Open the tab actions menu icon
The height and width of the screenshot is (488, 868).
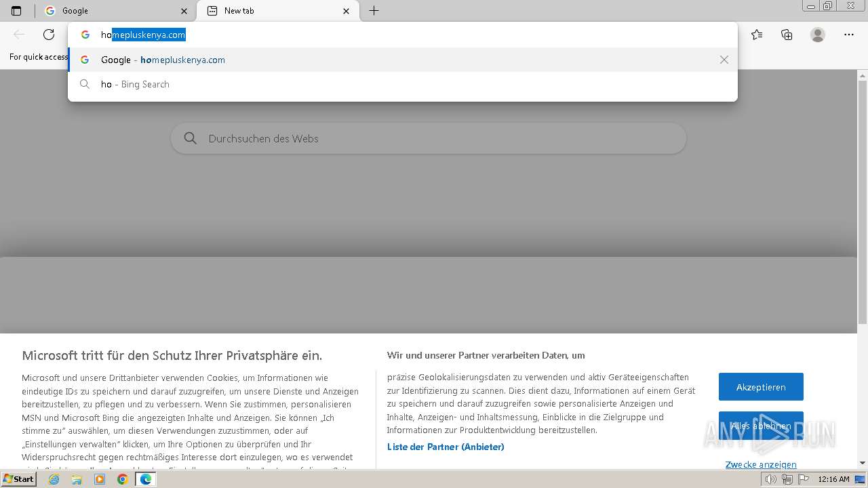click(x=16, y=11)
